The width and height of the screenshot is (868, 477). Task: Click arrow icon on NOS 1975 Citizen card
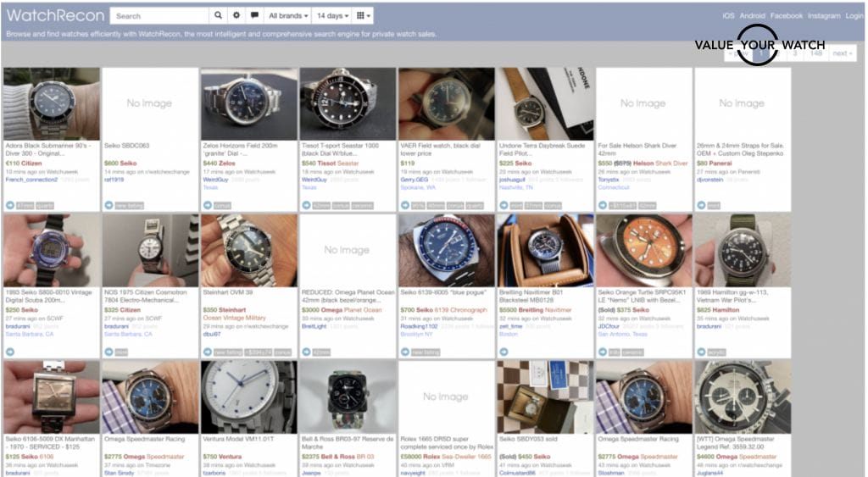108,352
